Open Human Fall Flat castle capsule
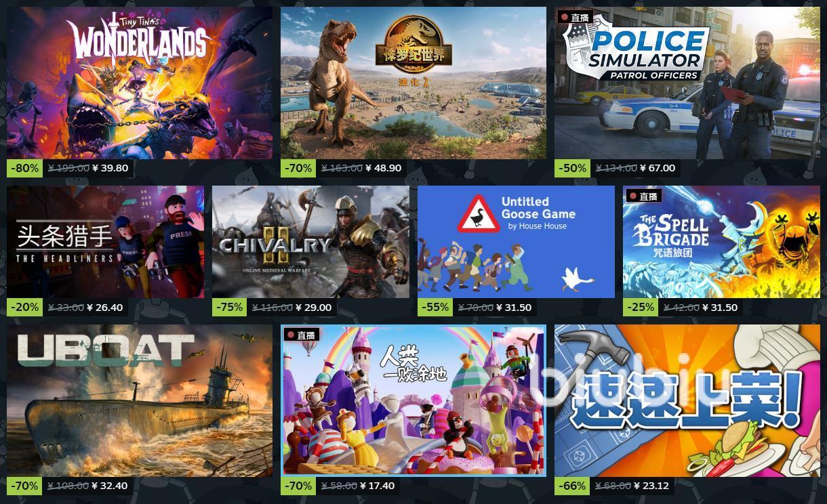 (x=413, y=401)
